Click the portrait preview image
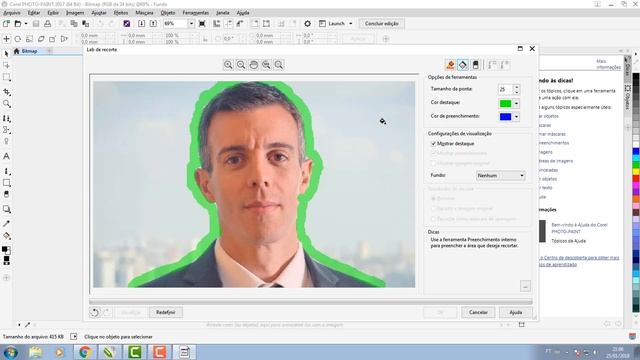Image resolution: width=640 pixels, height=360 pixels. click(x=254, y=184)
